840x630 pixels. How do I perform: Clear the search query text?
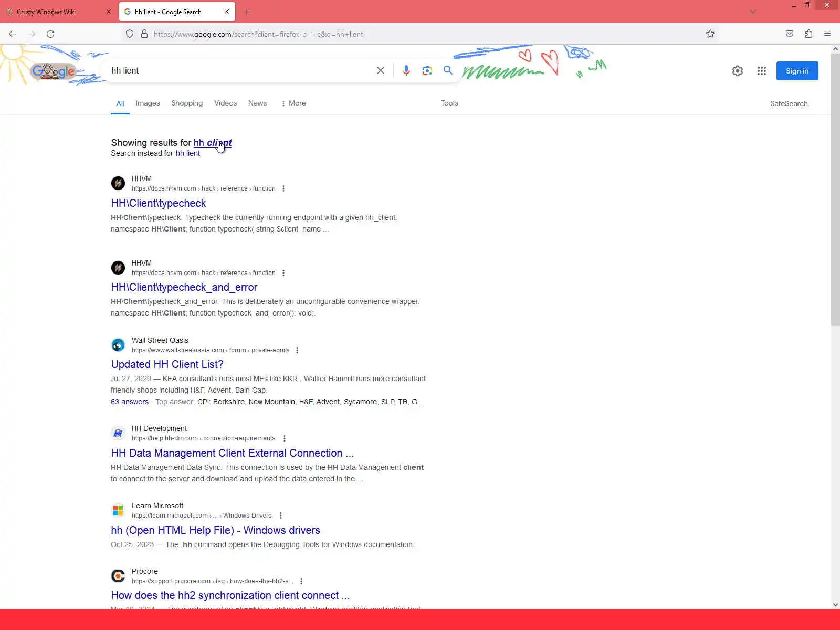coord(381,70)
